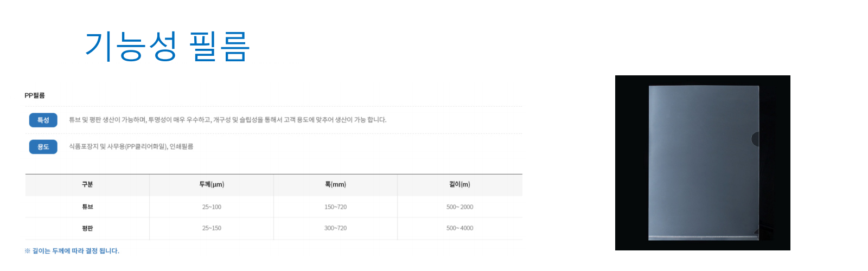Click the blue 용도 label badge
Viewport: 868px width, 271px height.
(x=43, y=147)
